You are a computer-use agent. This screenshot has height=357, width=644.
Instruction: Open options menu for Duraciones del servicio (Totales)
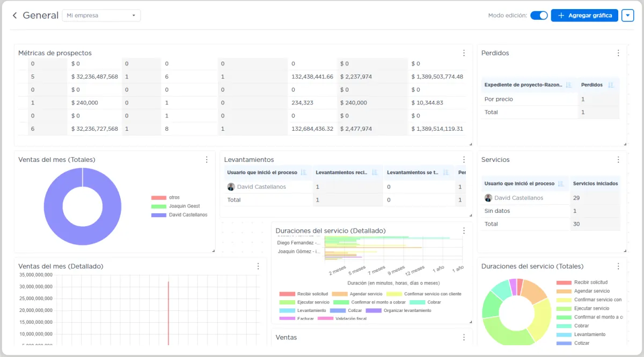618,266
